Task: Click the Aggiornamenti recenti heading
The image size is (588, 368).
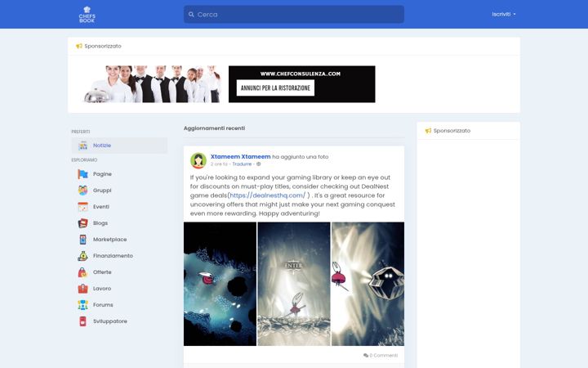Action: tap(214, 128)
